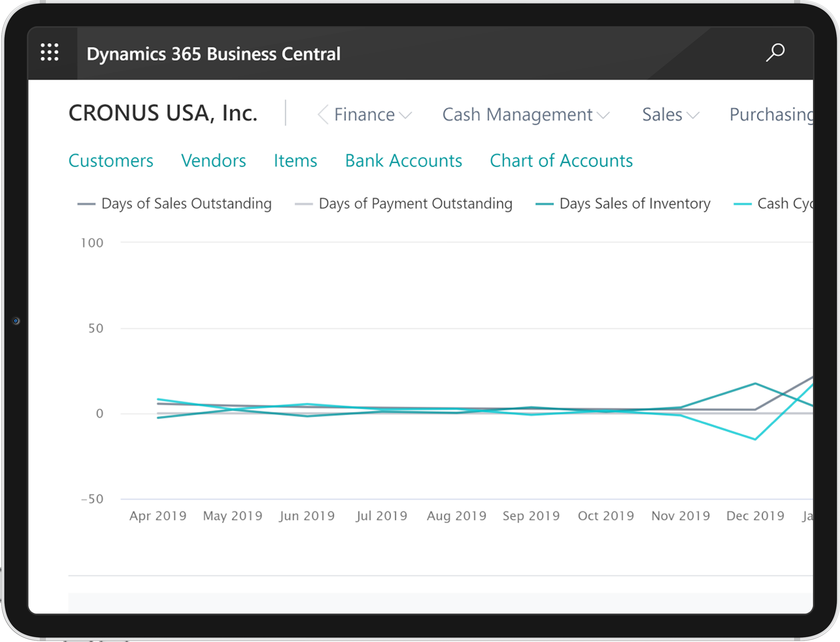This screenshot has height=642, width=840.
Task: Open the Vendors list
Action: (213, 161)
